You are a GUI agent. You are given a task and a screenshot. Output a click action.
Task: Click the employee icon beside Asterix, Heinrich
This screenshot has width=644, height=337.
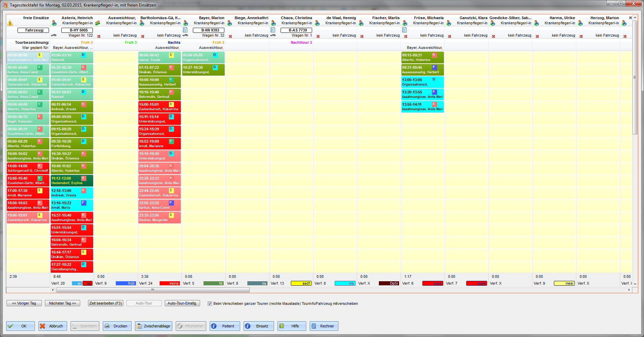click(54, 23)
